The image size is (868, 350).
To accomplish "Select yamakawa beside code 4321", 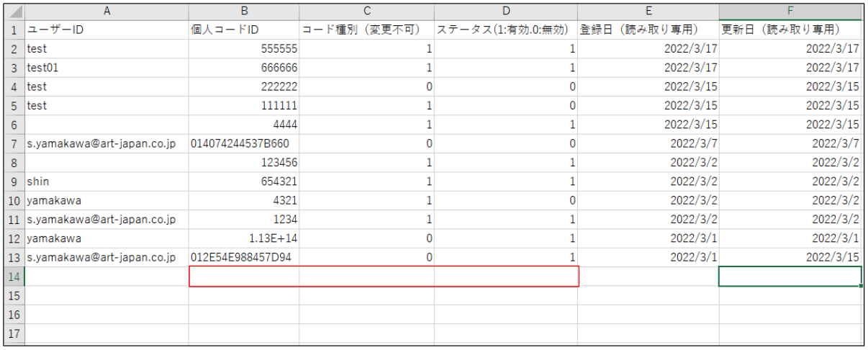I will tap(107, 200).
